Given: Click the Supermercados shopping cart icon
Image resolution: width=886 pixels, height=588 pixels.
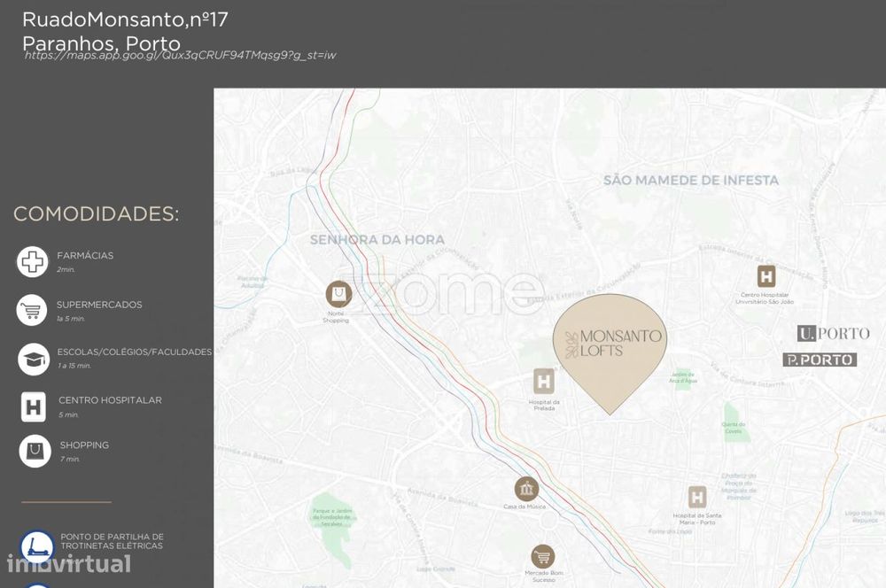Looking at the screenshot, I should click(32, 310).
